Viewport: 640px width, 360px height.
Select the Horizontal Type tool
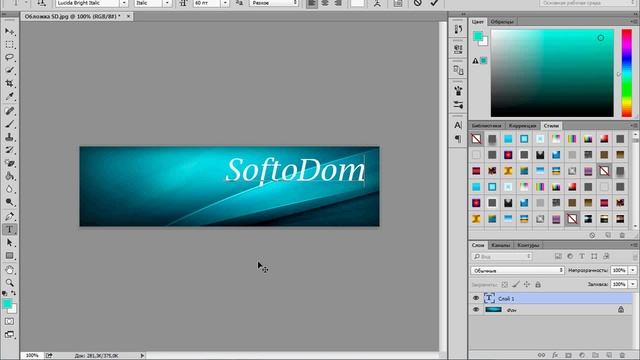click(x=9, y=229)
